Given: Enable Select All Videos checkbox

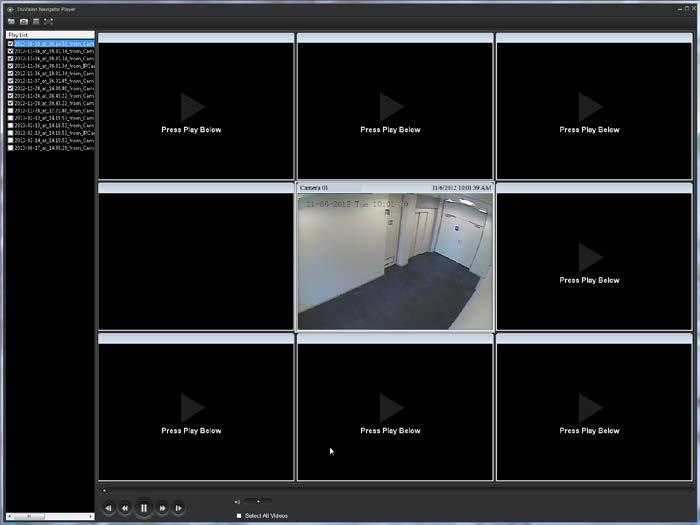Looking at the screenshot, I should click(x=239, y=516).
